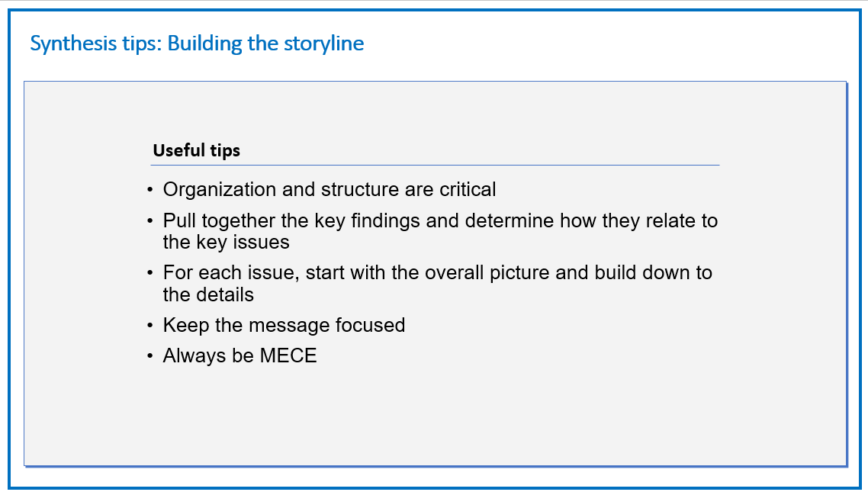Click the slide title "Synthesis tips: Building the storyline"

197,43
